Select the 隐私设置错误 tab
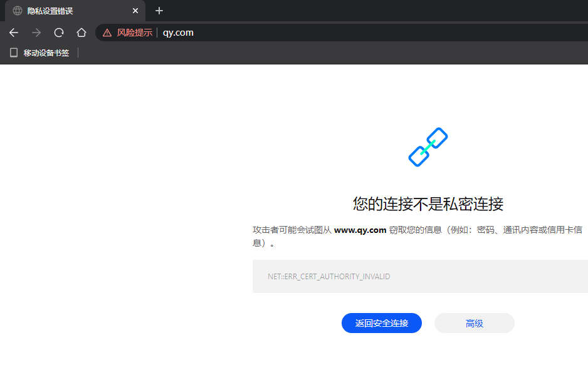The image size is (588, 375). tap(75, 11)
